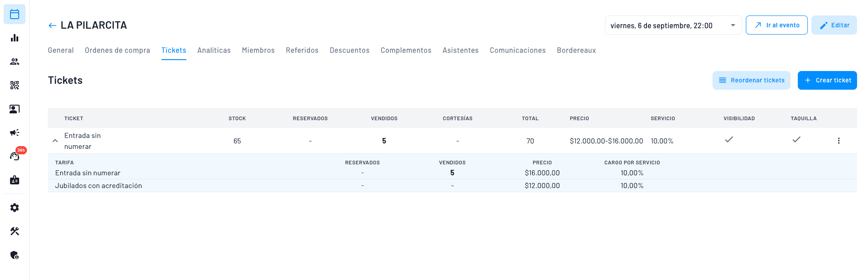This screenshot has height=280, width=868.
Task: Click the $12.000,00 tarifa price
Action: click(x=542, y=186)
